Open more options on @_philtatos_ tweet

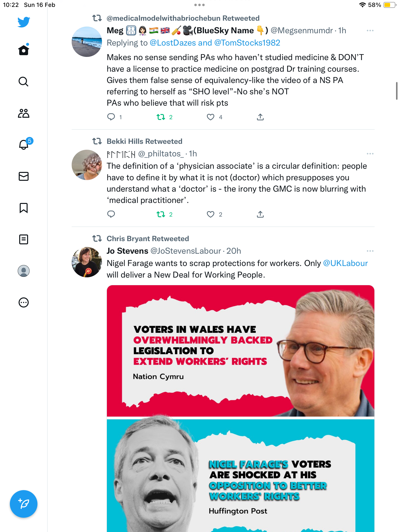click(x=370, y=154)
